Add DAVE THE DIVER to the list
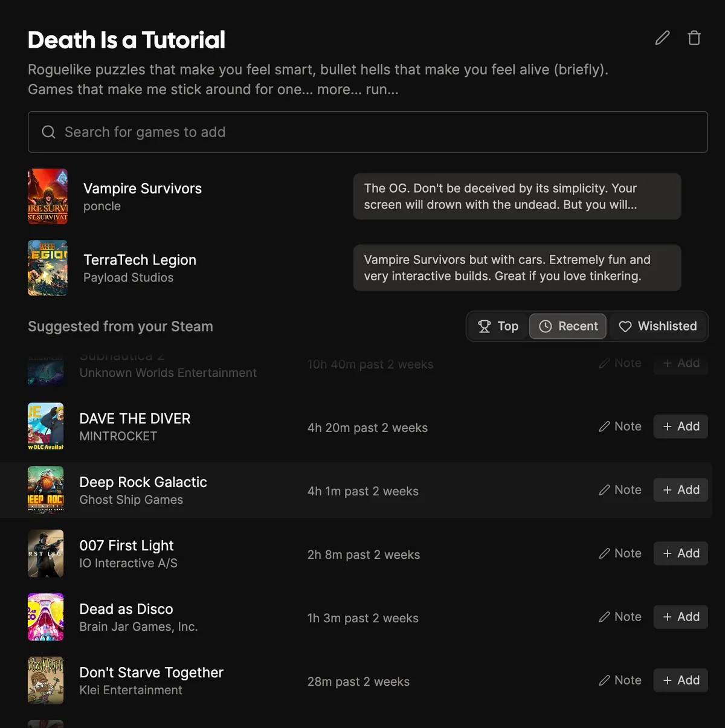Screen dimensions: 725x728 coord(681,427)
